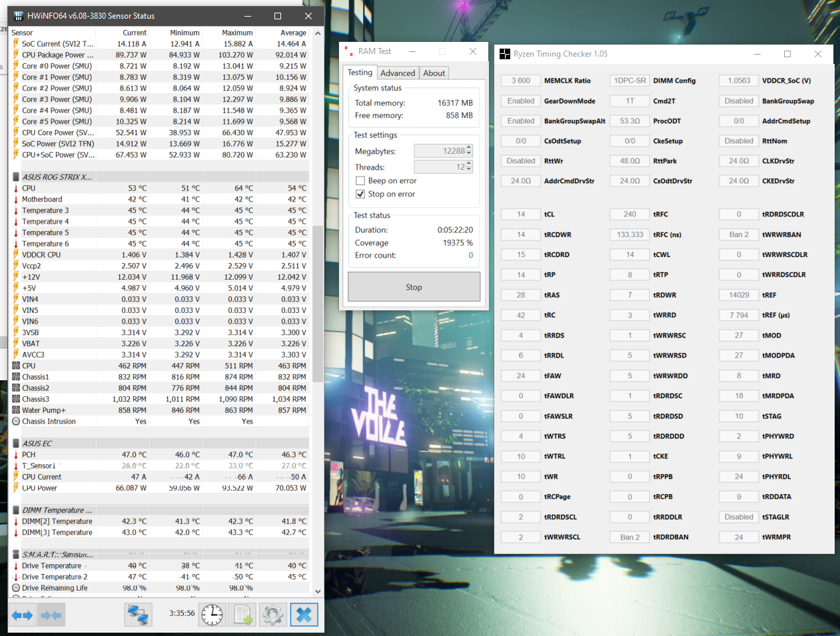The width and height of the screenshot is (840, 636).
Task: Click the clock reset-timer icon in HWiNFO
Action: (x=212, y=615)
